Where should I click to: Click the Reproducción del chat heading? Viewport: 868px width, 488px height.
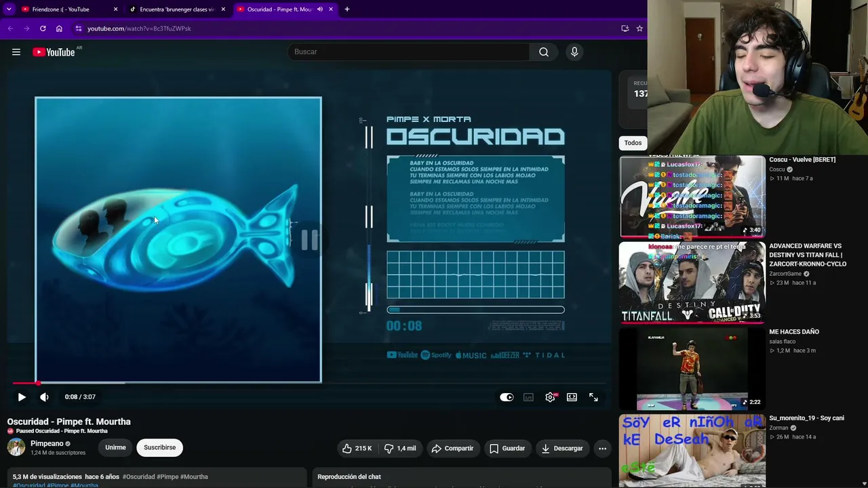[x=349, y=477]
